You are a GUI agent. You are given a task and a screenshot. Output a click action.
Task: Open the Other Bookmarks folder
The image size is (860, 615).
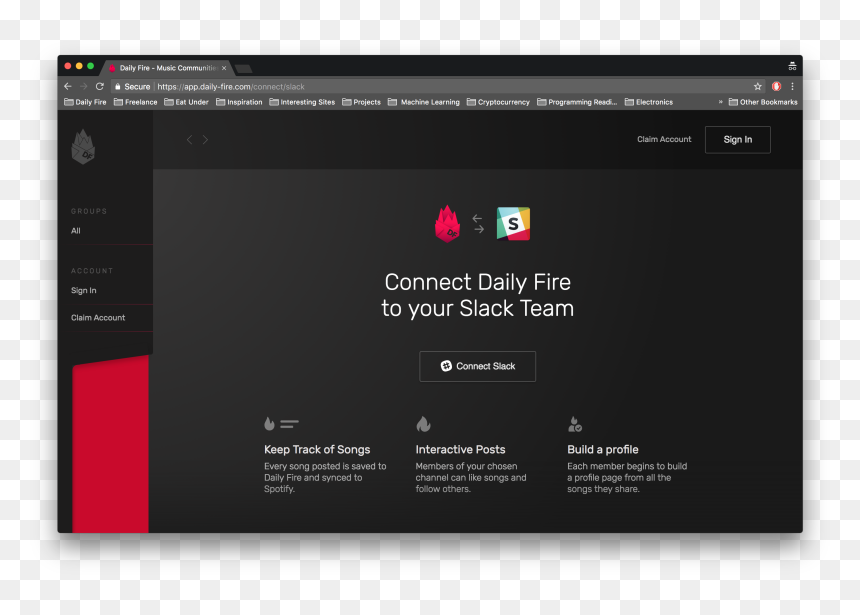tap(763, 102)
